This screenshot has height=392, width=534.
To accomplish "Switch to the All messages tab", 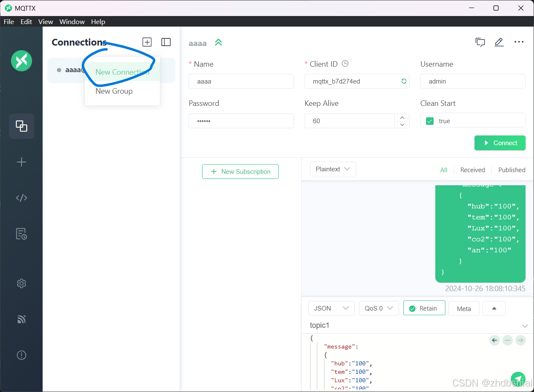I will click(x=444, y=170).
